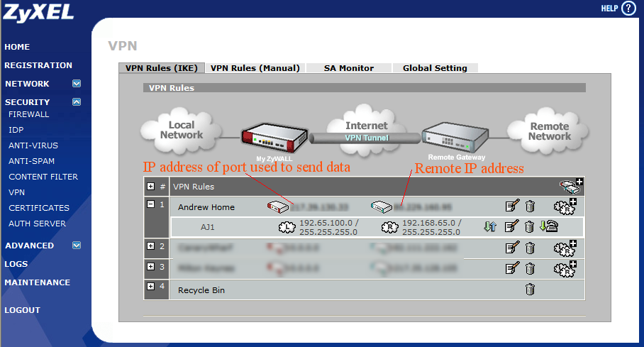Click Logout in the sidebar
This screenshot has width=644, height=347.
click(x=23, y=310)
